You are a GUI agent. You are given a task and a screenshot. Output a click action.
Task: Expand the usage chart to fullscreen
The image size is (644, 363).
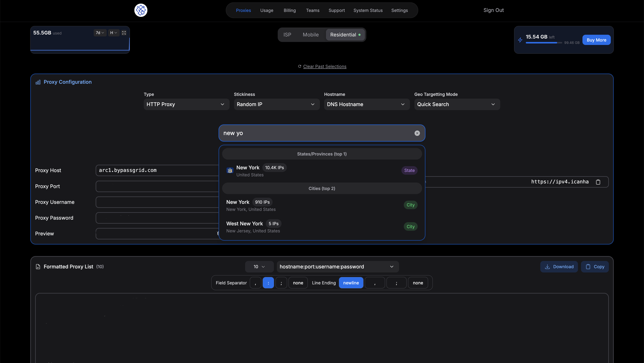[x=124, y=33]
